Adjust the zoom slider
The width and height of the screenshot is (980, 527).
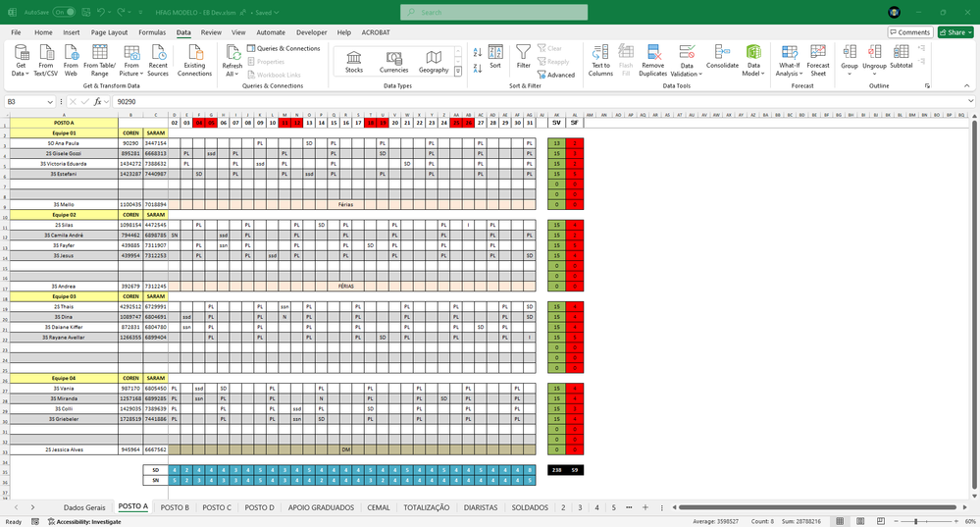tap(915, 521)
